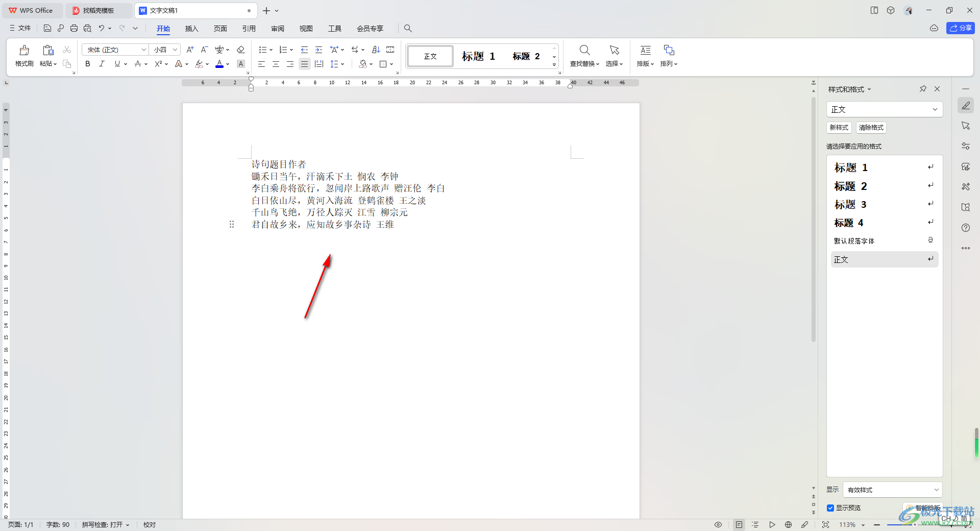Screen dimensions: 980x531
Task: Switch to the 页面 ribbon tab
Action: (x=220, y=28)
